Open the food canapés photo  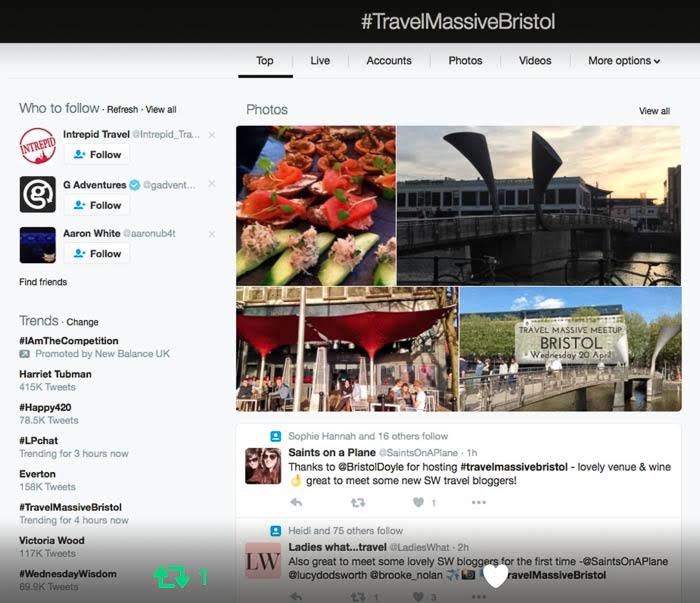pyautogui.click(x=316, y=206)
